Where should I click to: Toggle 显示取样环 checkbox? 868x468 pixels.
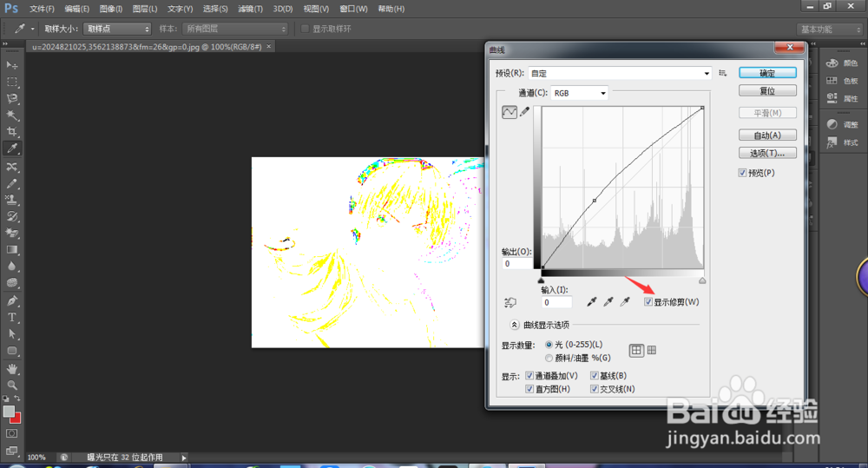point(305,29)
